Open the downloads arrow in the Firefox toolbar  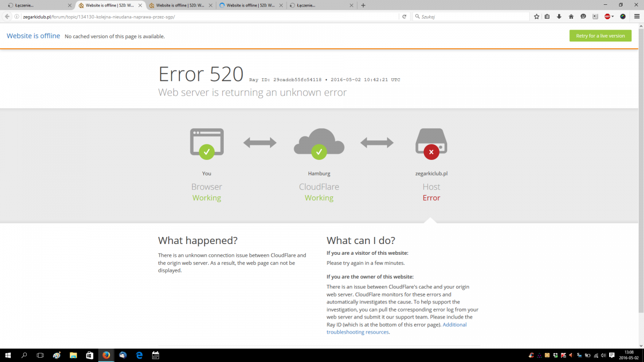coord(559,17)
